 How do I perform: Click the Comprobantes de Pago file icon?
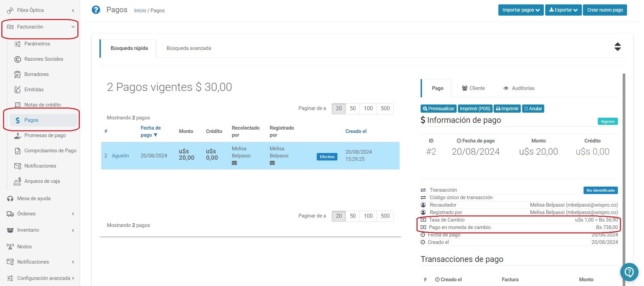18,151
